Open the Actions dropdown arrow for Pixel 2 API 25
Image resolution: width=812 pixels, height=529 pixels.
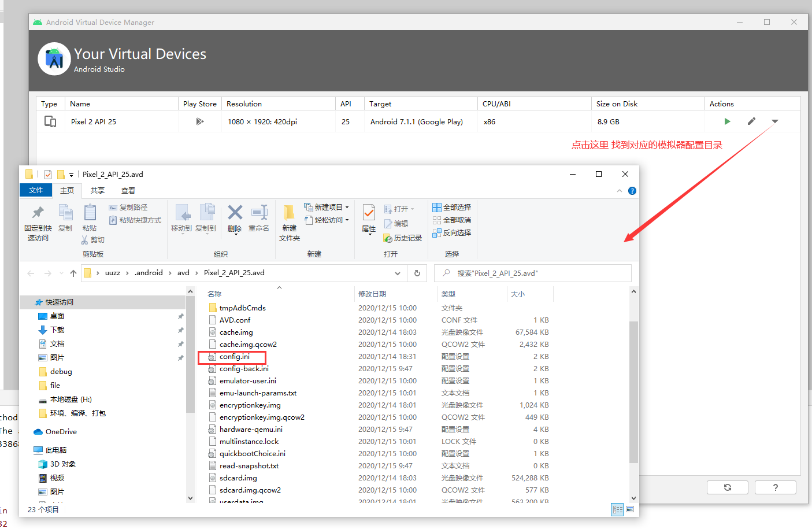pos(774,121)
